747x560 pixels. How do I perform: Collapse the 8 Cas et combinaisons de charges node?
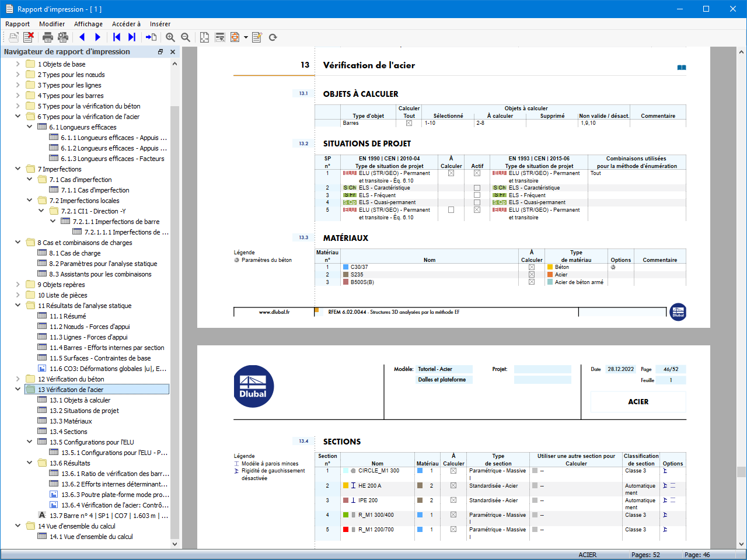18,243
